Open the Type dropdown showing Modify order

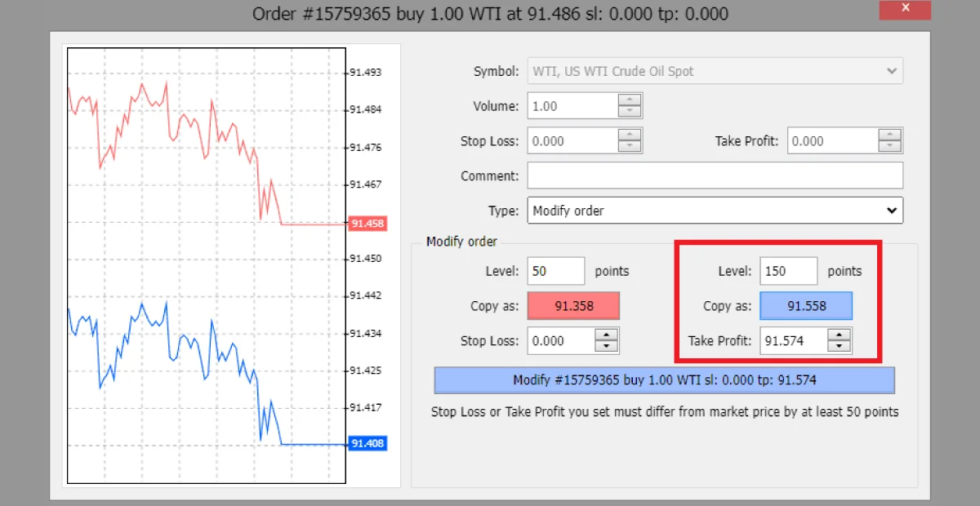(x=892, y=211)
